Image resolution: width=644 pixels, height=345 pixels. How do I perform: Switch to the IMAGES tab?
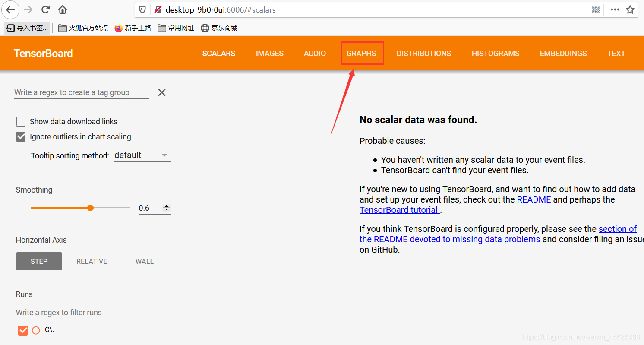pos(270,54)
